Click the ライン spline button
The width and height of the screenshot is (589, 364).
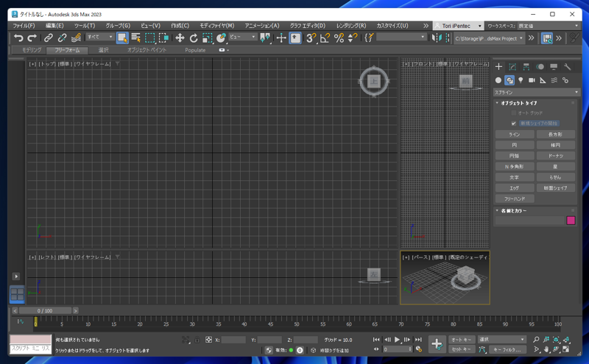[x=514, y=135]
